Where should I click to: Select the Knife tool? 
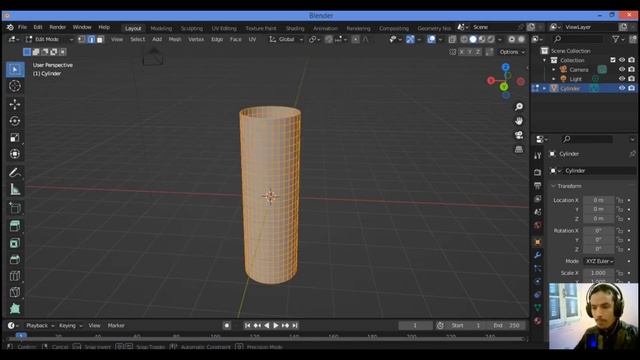(15, 292)
